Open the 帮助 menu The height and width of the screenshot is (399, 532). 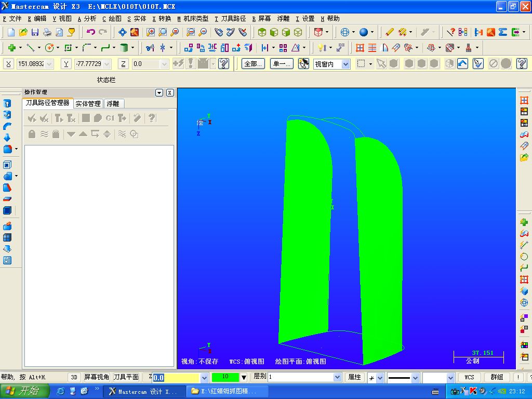click(330, 19)
